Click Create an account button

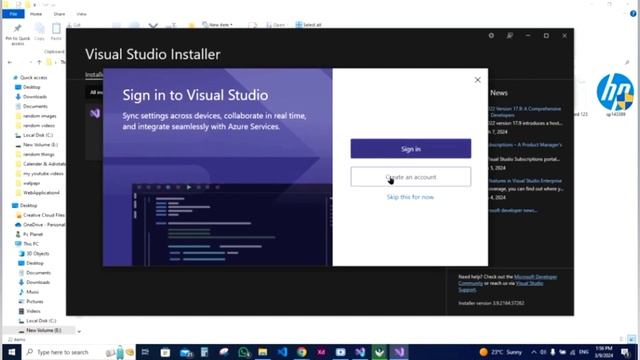coord(411,177)
